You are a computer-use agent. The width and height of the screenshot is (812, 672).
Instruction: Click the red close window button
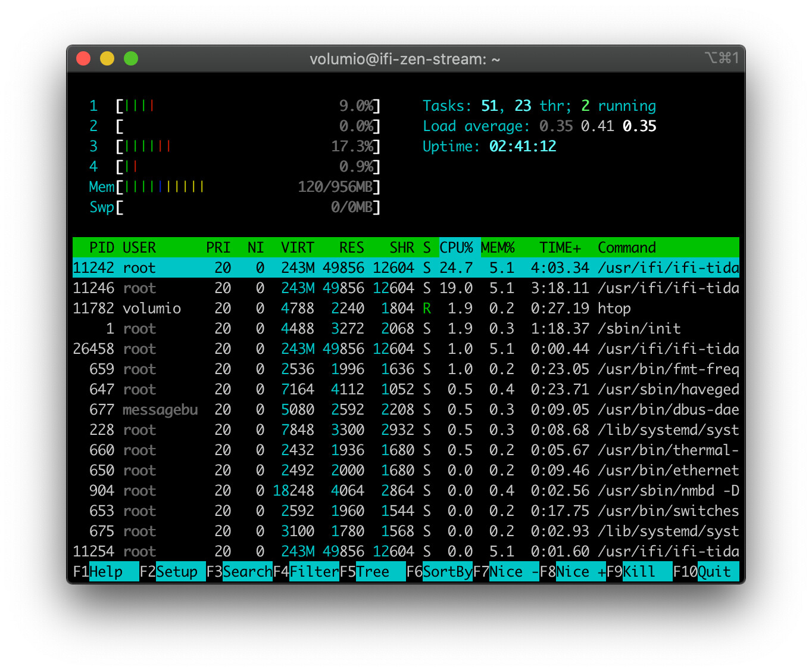click(83, 58)
